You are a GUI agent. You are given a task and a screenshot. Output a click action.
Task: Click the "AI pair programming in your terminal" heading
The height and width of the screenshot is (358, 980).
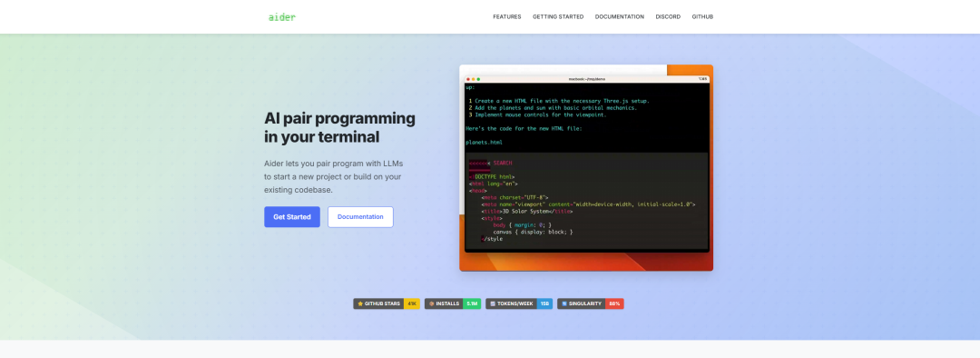[339, 127]
